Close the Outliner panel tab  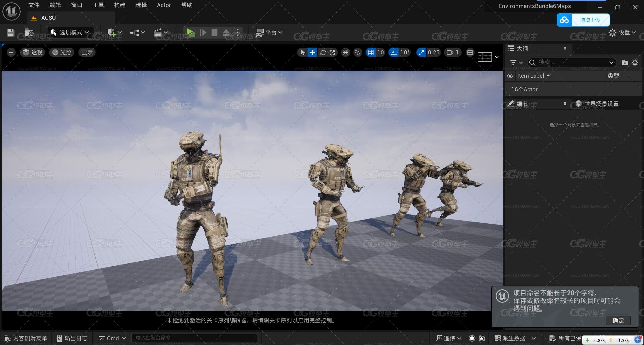(x=565, y=48)
